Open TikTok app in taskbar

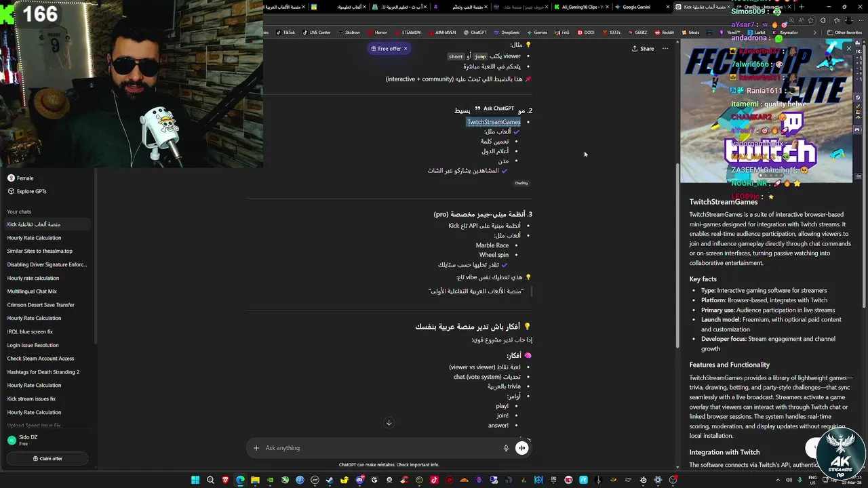(434, 480)
